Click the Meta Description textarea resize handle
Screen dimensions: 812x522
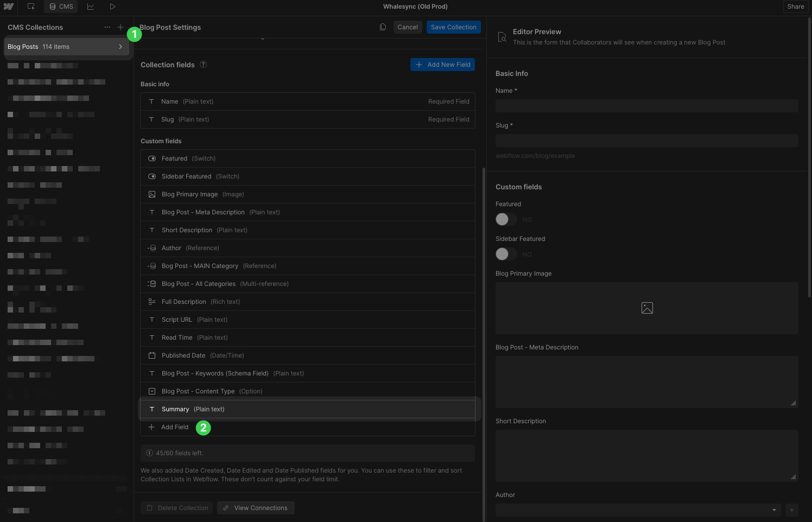coord(794,403)
